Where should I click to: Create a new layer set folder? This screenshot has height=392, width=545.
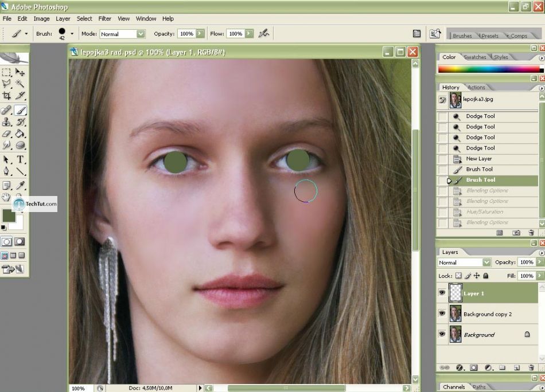click(x=502, y=367)
